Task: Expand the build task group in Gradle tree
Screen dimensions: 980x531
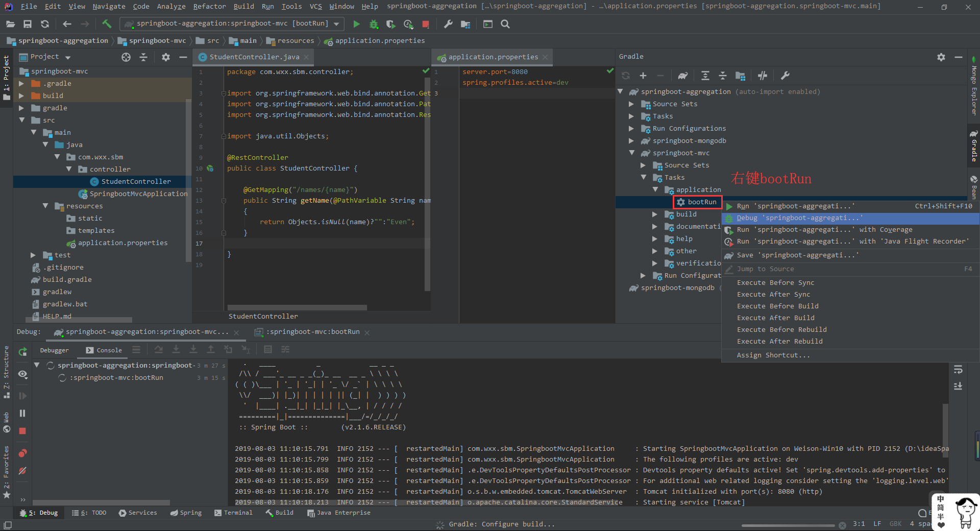Action: pyautogui.click(x=655, y=214)
